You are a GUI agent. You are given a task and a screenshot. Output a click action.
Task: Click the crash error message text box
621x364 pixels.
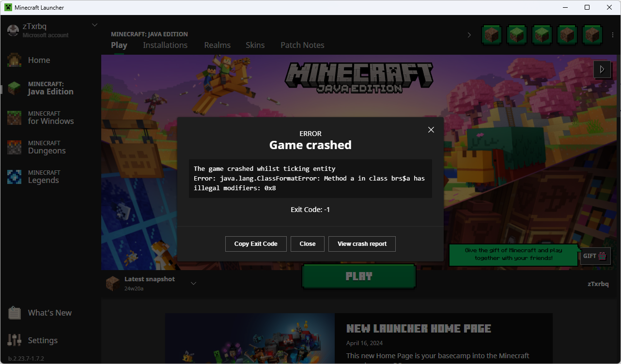tap(310, 179)
